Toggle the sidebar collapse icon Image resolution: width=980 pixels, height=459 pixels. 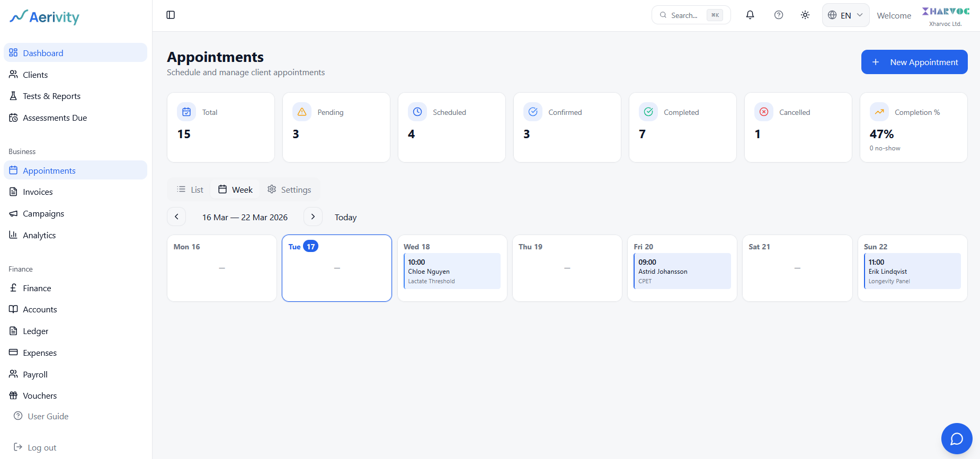[x=171, y=15]
